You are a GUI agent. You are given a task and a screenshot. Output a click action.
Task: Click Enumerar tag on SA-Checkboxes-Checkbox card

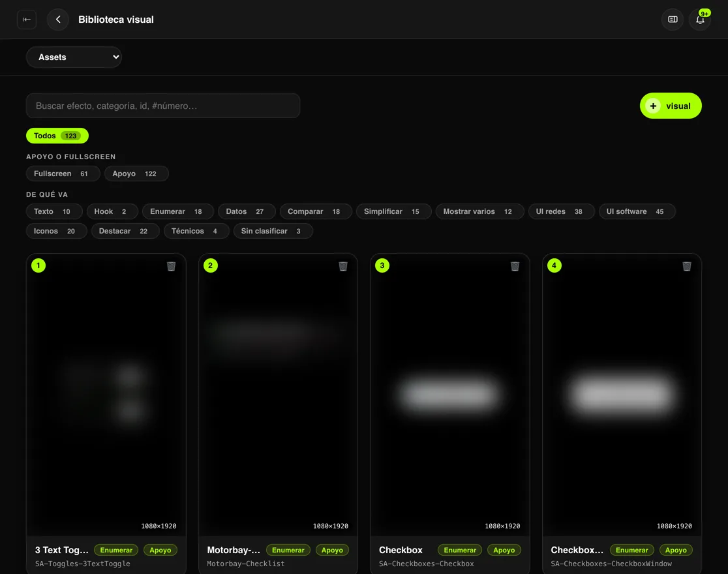pos(460,550)
